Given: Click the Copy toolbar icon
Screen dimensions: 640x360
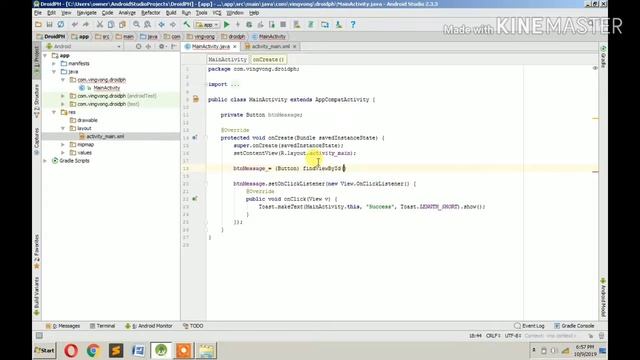Looking at the screenshot, I should tap(111, 25).
